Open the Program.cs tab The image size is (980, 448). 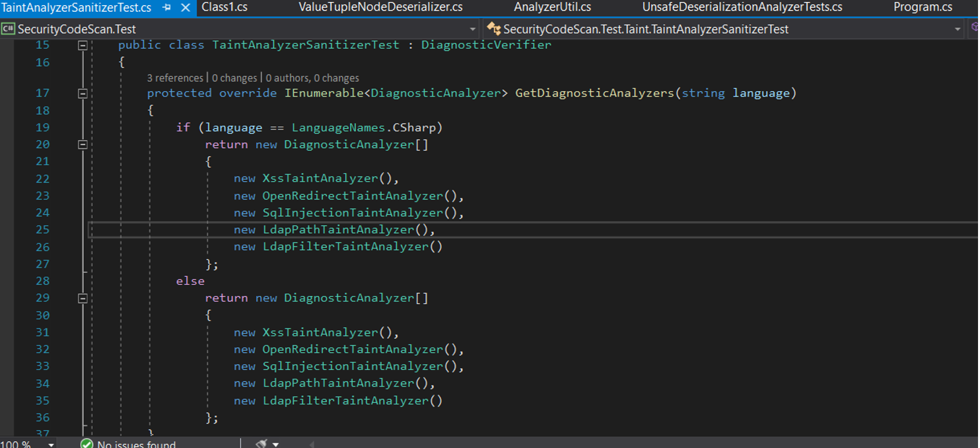923,7
